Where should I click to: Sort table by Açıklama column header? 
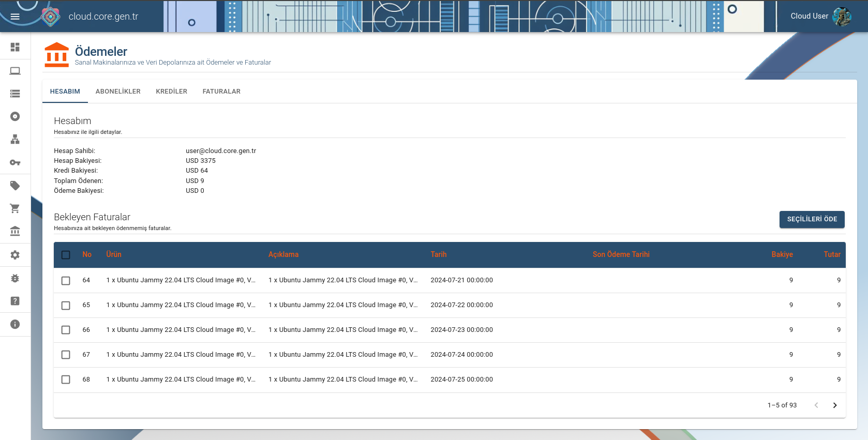(x=283, y=254)
